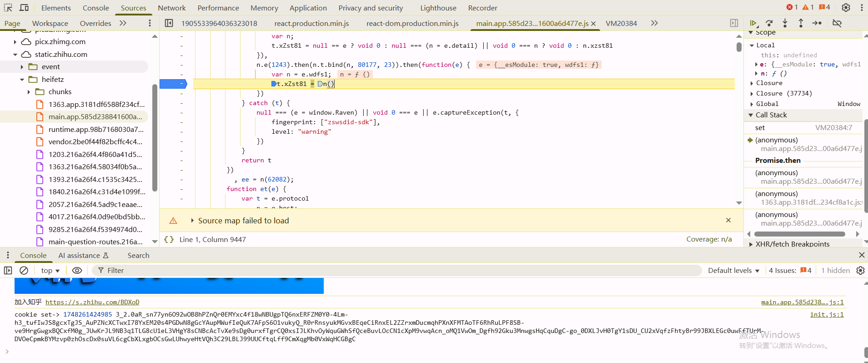The width and height of the screenshot is (868, 363).
Task: Toggle the device toolbar icon
Action: 24,8
